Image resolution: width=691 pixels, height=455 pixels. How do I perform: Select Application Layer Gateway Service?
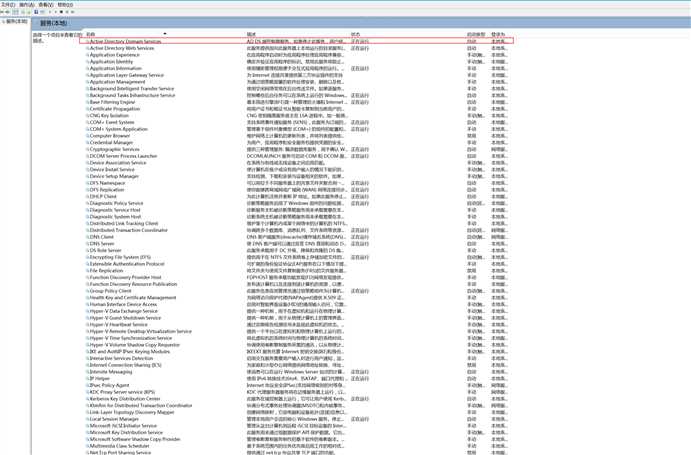point(126,75)
